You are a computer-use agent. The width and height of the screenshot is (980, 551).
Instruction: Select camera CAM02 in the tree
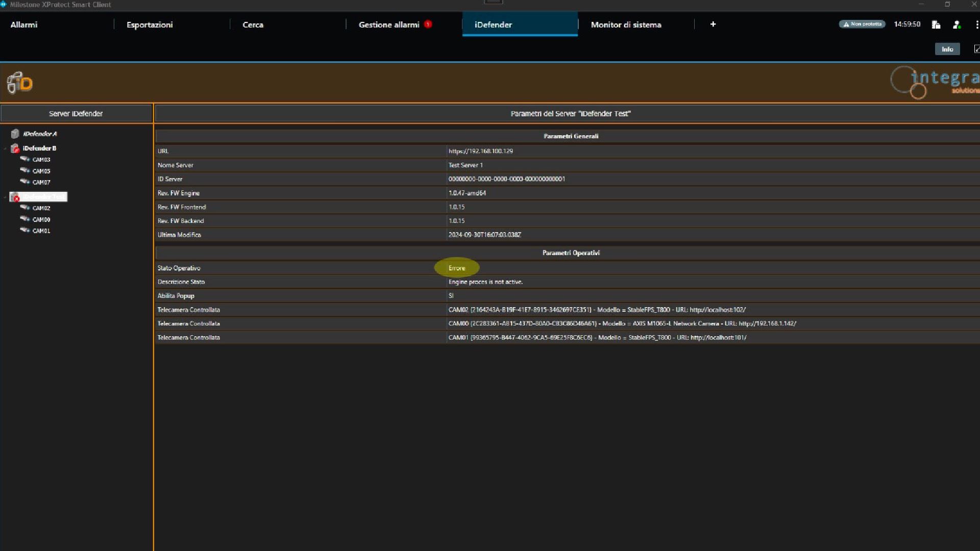[x=41, y=208]
